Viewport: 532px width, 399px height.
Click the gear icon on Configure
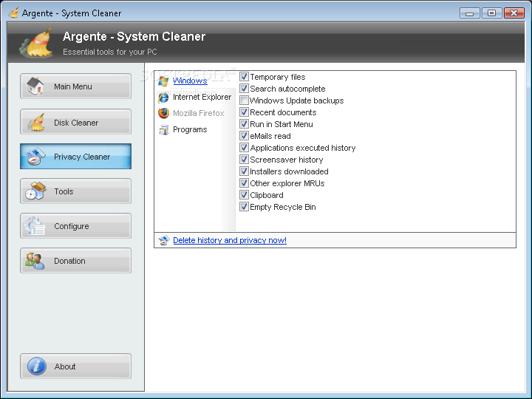[x=35, y=226]
